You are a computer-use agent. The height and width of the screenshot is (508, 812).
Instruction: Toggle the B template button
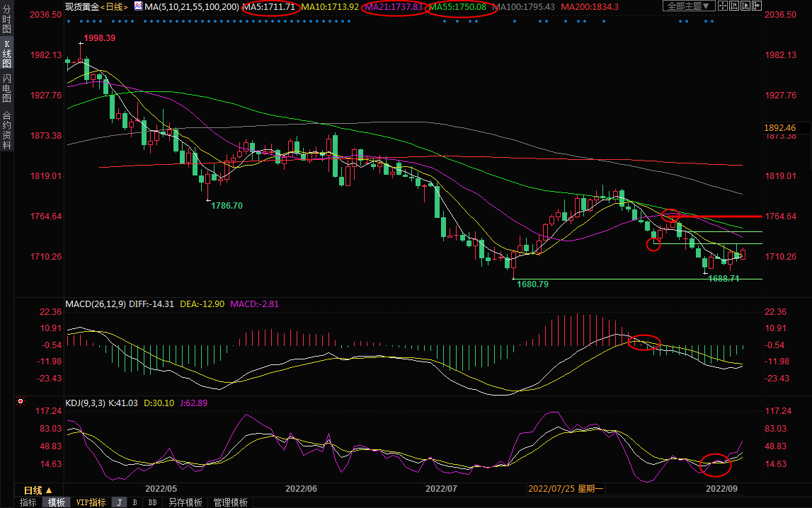(x=135, y=502)
